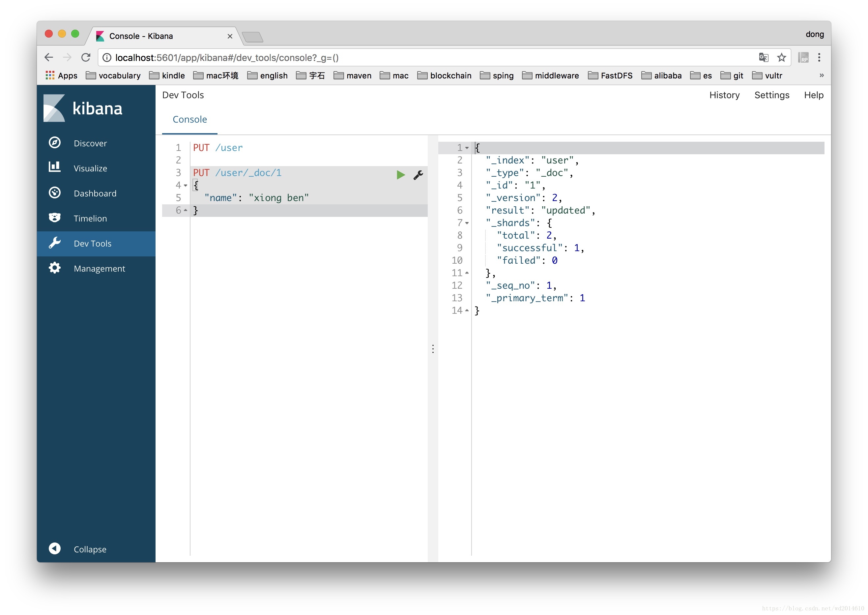Open the git bookmarks folder
Screen dimensions: 868x615
pos(732,75)
